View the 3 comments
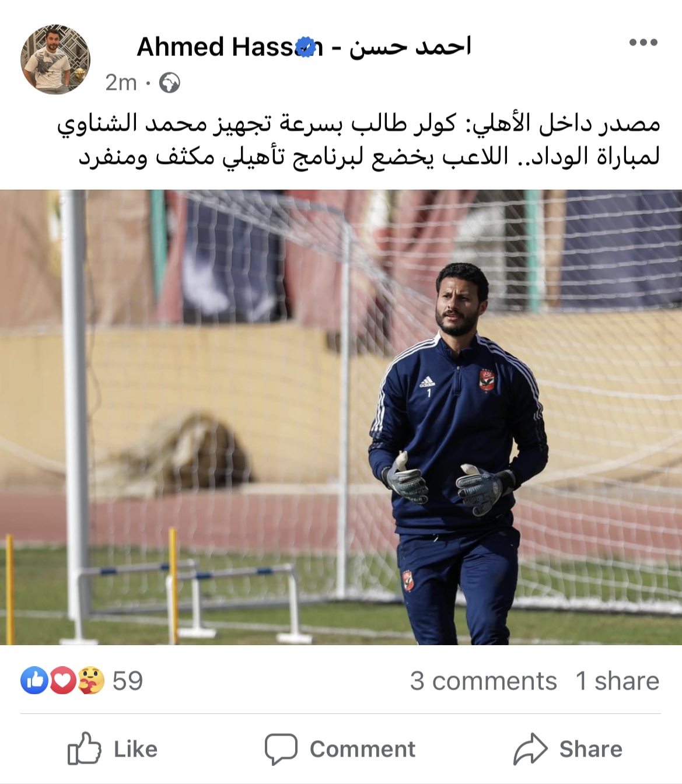The width and height of the screenshot is (682, 784). point(483,681)
